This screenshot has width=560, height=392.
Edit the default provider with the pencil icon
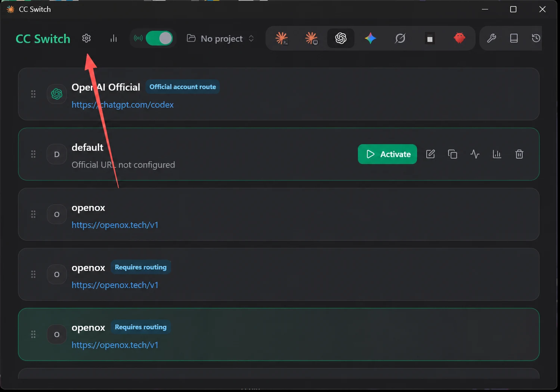click(430, 154)
